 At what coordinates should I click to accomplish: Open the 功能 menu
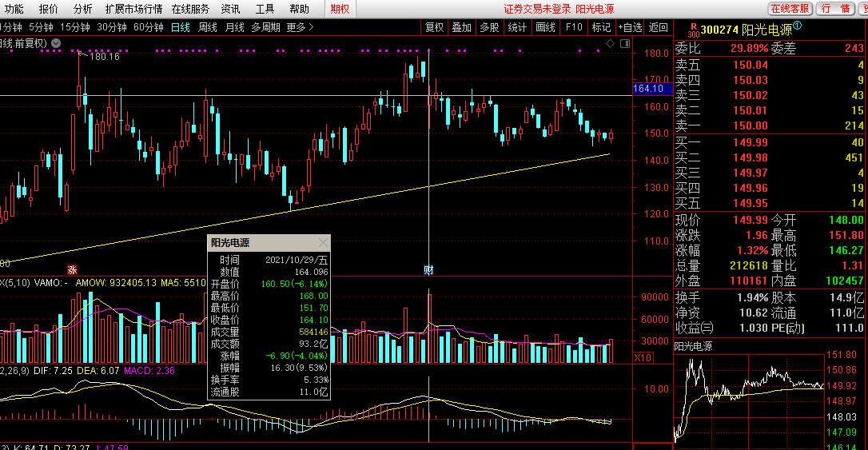tap(14, 9)
